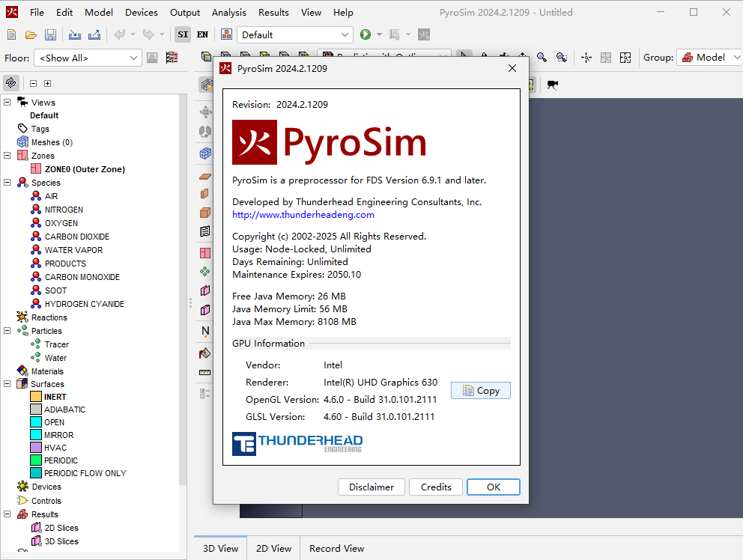Collapse the Particles tree node
The width and height of the screenshot is (743, 560).
click(7, 331)
